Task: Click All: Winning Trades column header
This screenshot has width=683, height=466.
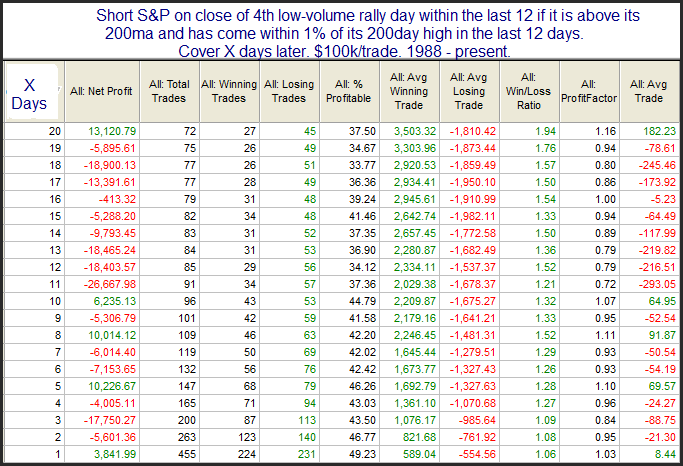Action: (x=229, y=92)
